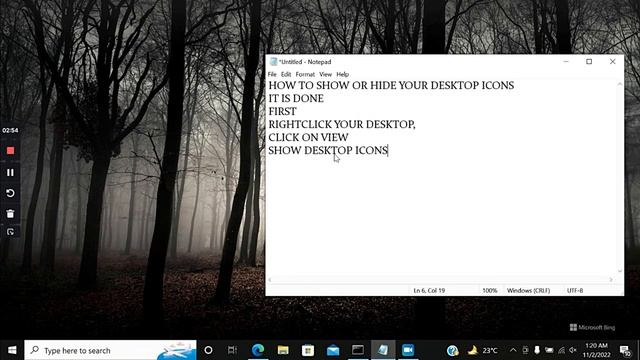The width and height of the screenshot is (640, 360).
Task: Open the video camera app on the taskbar
Action: (408, 350)
